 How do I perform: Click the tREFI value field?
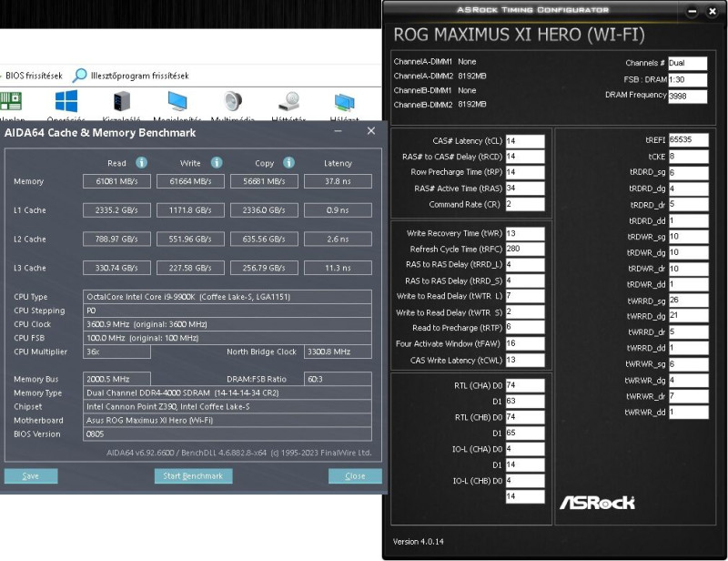click(689, 140)
